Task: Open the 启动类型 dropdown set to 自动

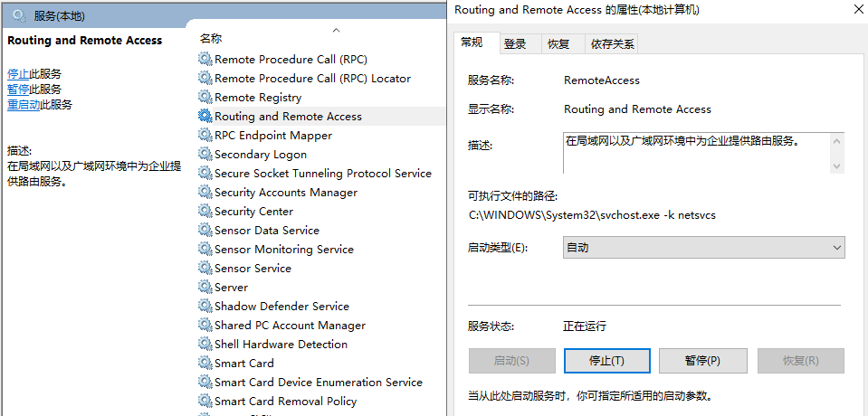Action: (703, 247)
